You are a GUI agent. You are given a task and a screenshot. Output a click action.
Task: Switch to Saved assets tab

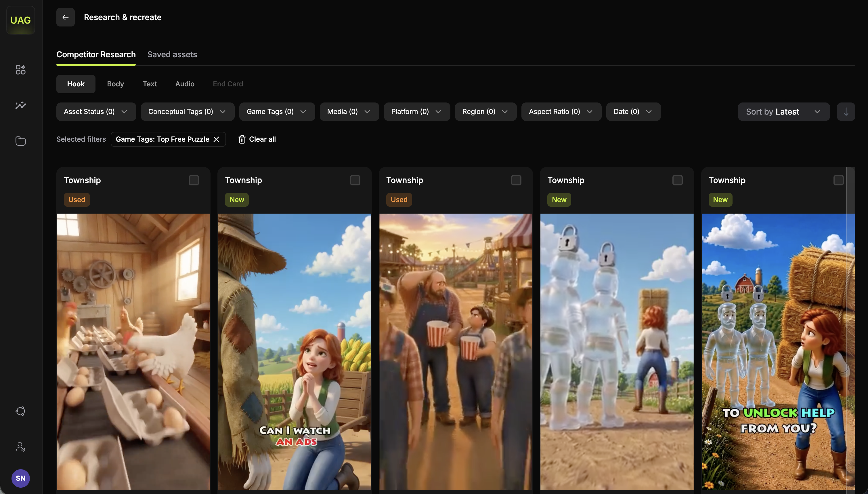(x=172, y=55)
